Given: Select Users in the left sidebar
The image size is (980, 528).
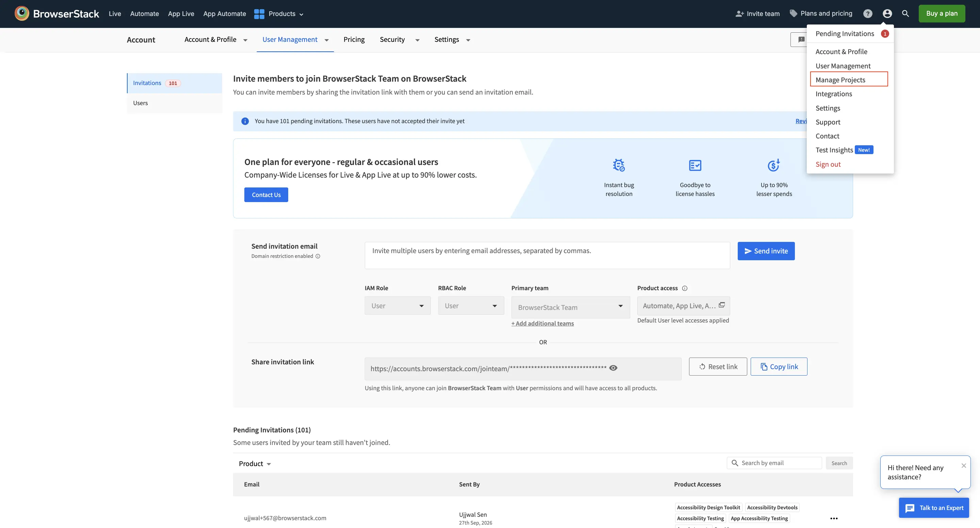Looking at the screenshot, I should pos(174,103).
